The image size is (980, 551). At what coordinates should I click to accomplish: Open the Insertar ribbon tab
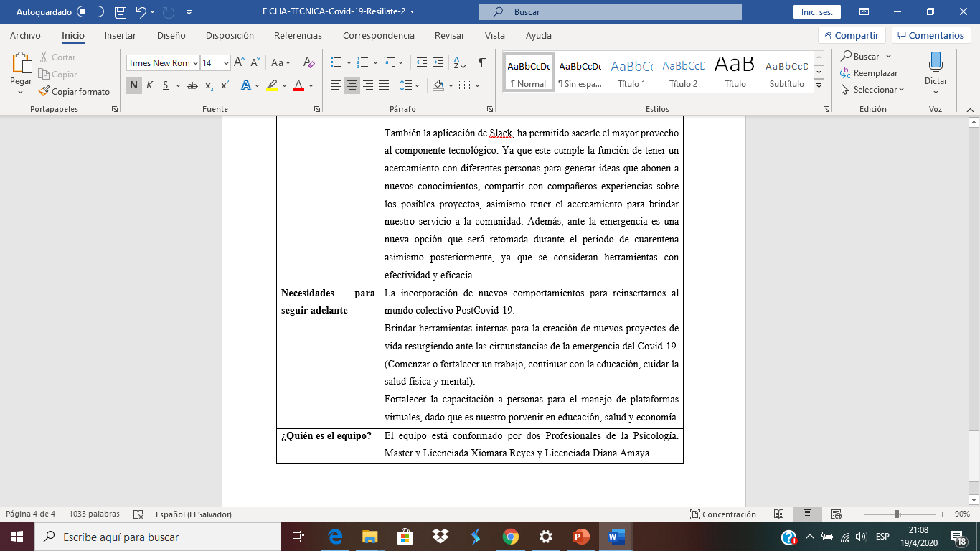[x=121, y=35]
